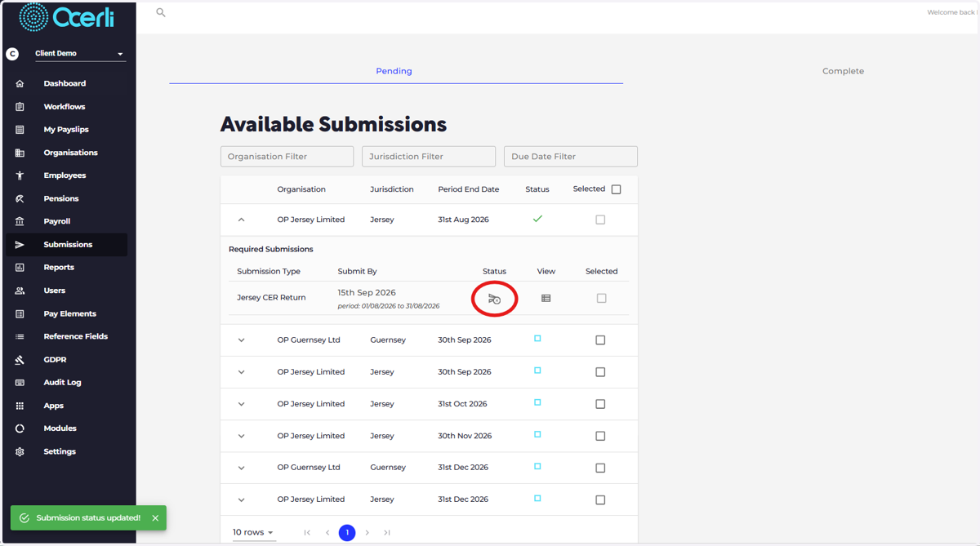This screenshot has width=980, height=546.
Task: Click green check status for 31st Aug 2026
Action: point(537,219)
